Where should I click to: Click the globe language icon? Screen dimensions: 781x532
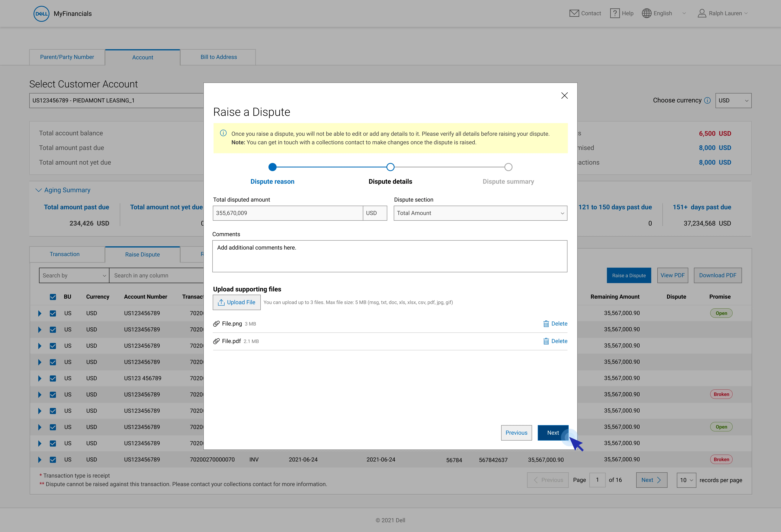(647, 13)
